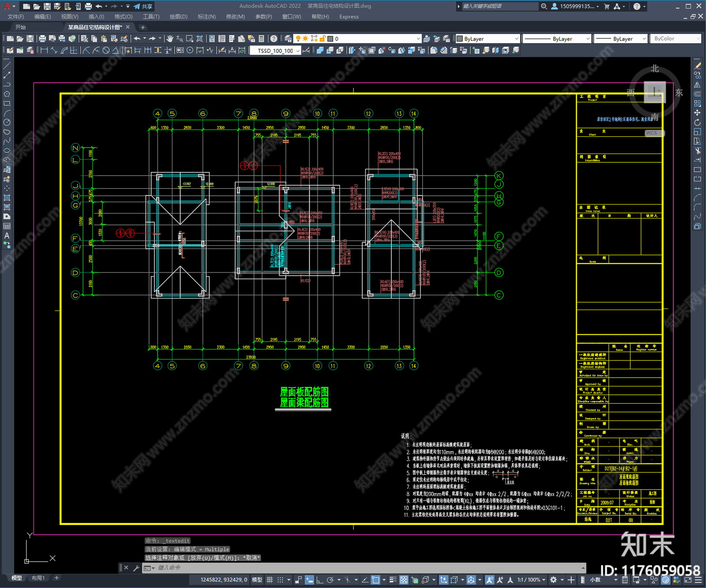
Task: Click the Pan hand icon
Action: click(x=170, y=39)
